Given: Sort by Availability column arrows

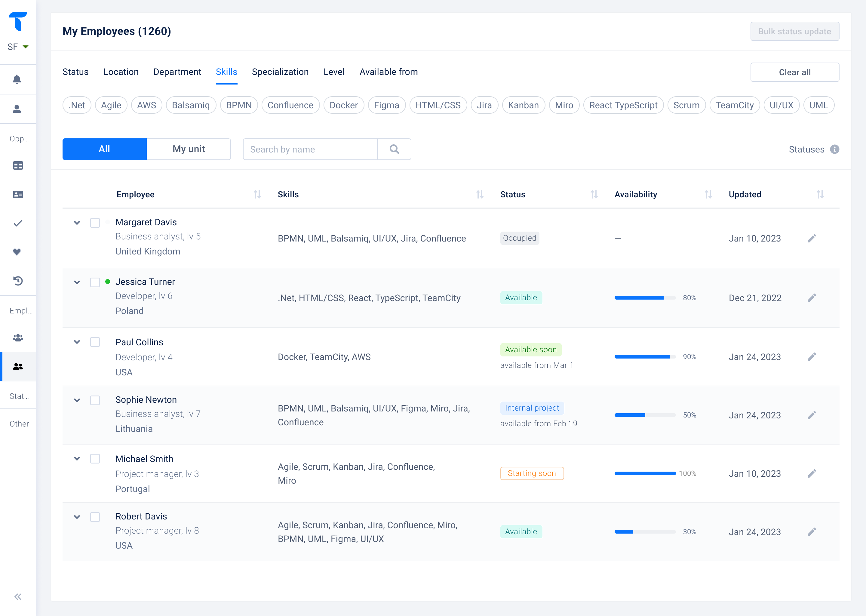Looking at the screenshot, I should point(708,194).
